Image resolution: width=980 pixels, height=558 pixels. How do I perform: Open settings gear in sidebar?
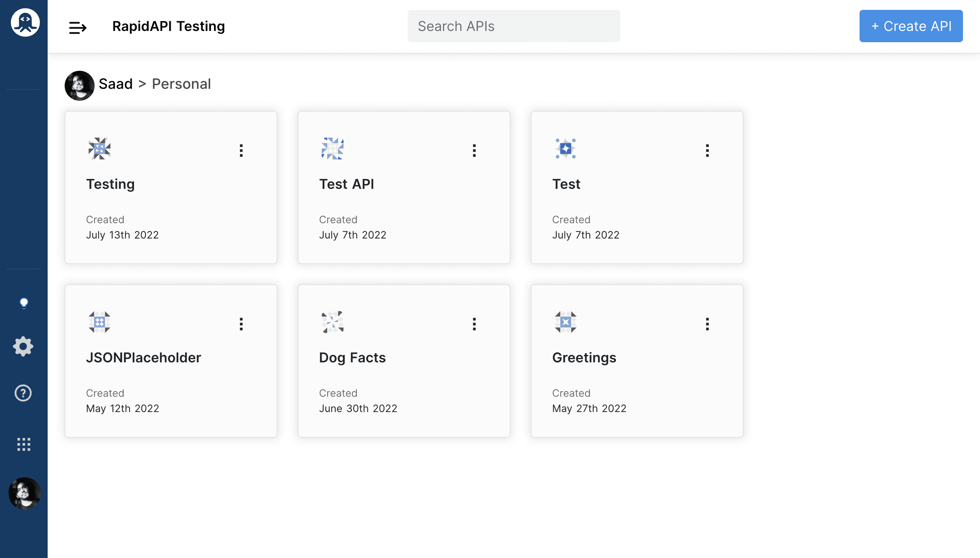coord(23,346)
